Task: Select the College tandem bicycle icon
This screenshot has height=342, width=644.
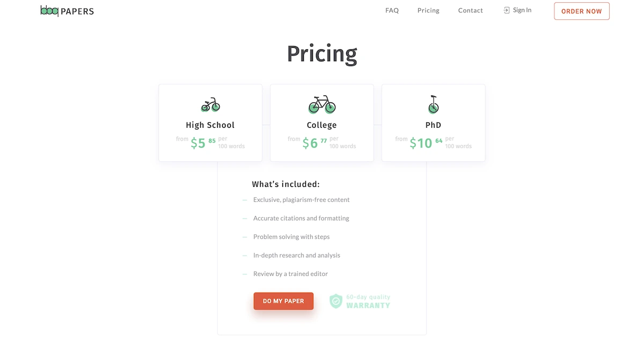Action: [321, 104]
